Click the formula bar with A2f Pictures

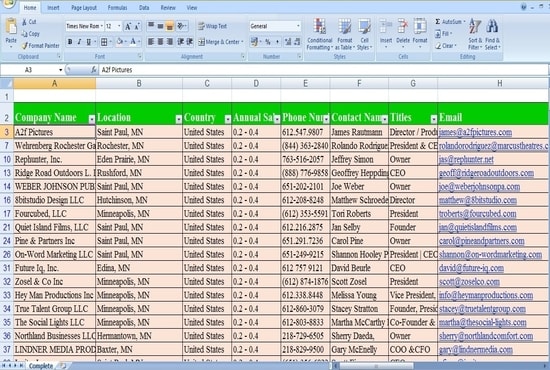323,70
